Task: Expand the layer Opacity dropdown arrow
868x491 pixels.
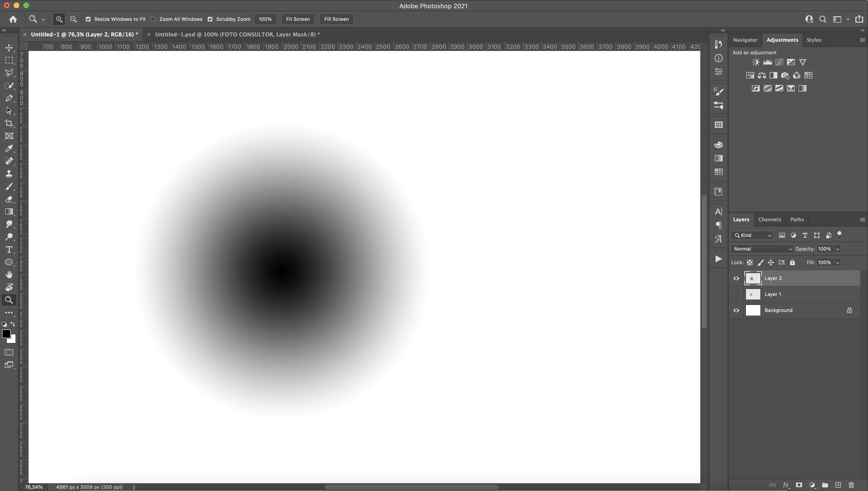Action: pyautogui.click(x=838, y=249)
